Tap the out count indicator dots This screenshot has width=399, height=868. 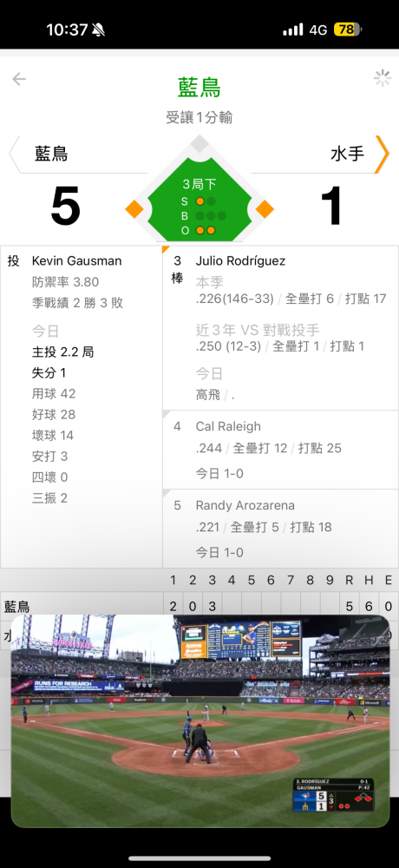point(206,230)
